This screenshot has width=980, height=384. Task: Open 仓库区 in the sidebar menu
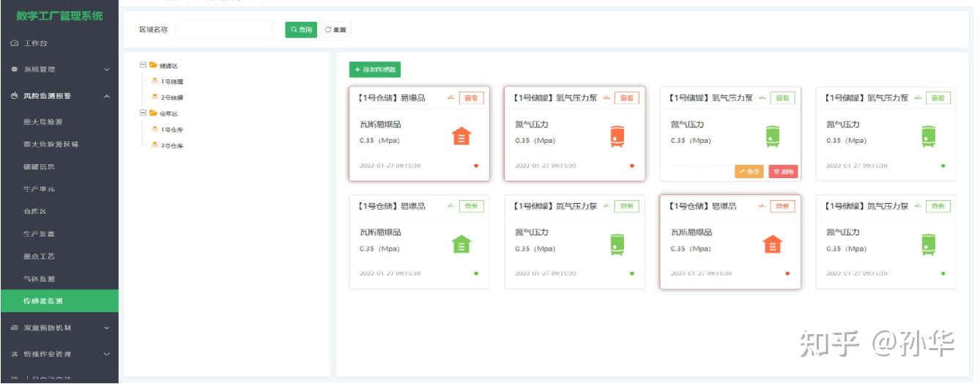(x=59, y=211)
